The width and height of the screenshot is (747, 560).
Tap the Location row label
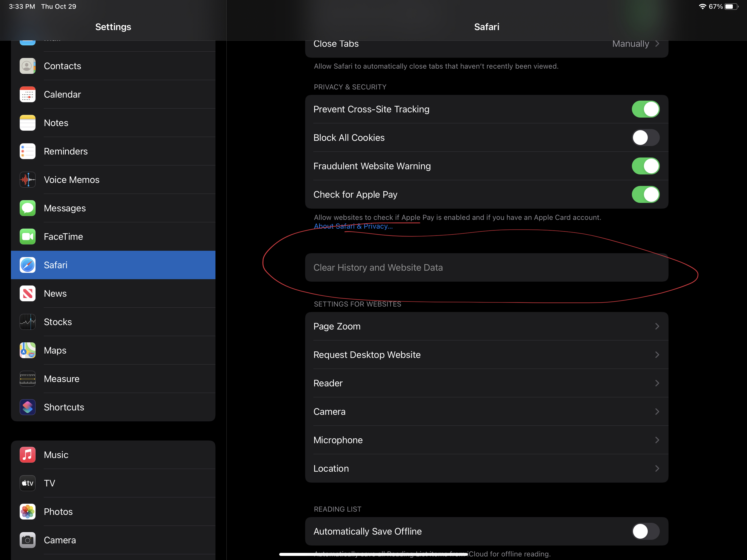coord(331,468)
